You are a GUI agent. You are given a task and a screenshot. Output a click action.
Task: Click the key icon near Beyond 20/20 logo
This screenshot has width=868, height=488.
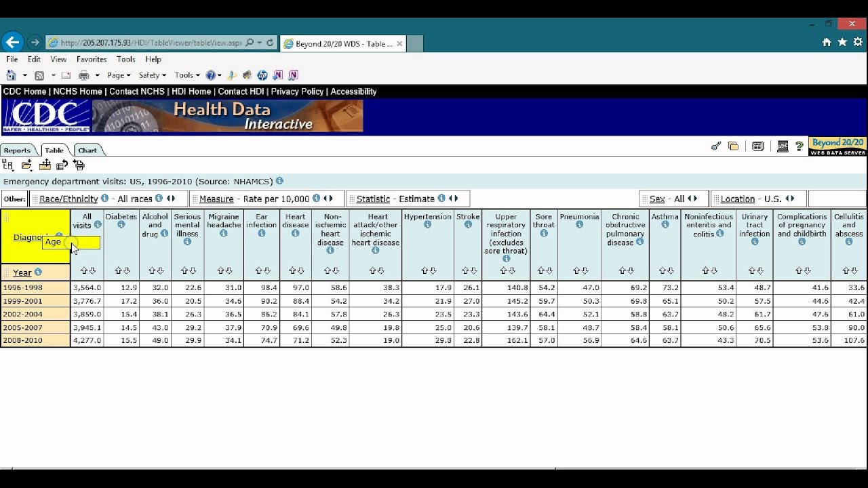[716, 146]
